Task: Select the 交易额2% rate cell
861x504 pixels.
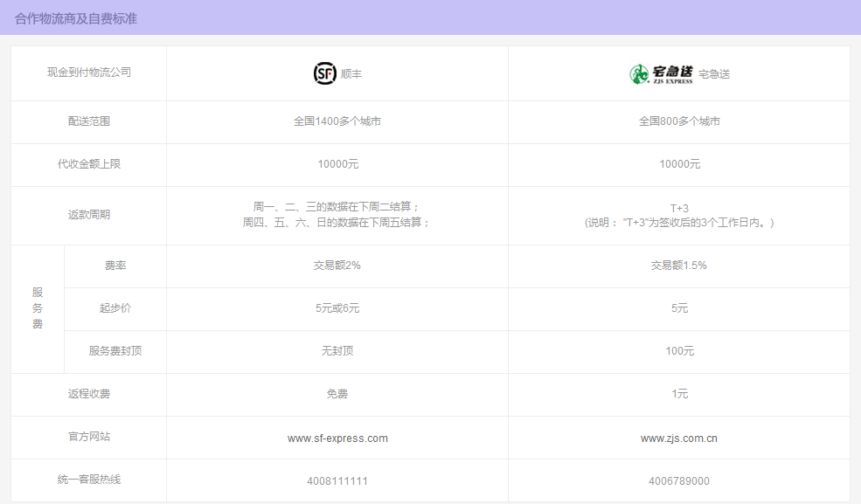Action: [337, 266]
